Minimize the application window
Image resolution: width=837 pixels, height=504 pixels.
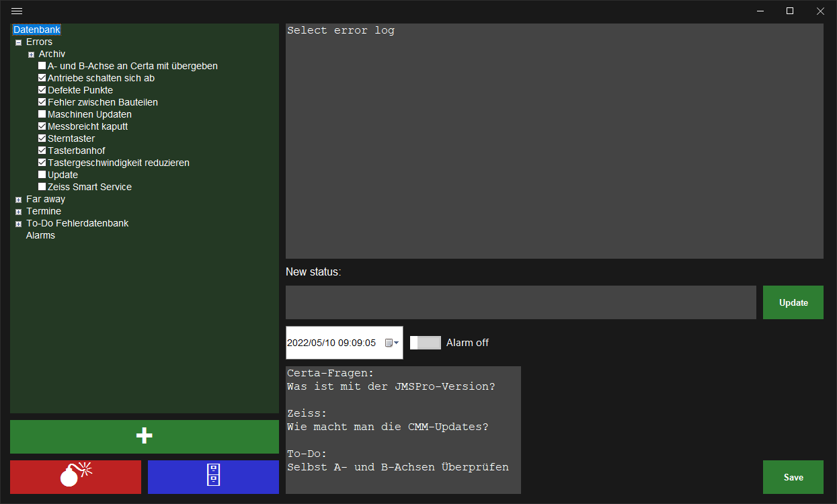(x=760, y=11)
